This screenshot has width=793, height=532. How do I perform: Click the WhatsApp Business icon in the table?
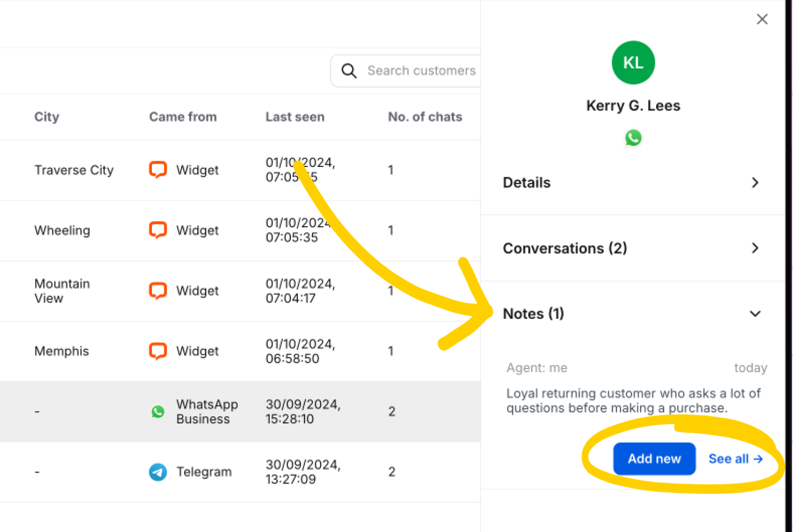[158, 412]
